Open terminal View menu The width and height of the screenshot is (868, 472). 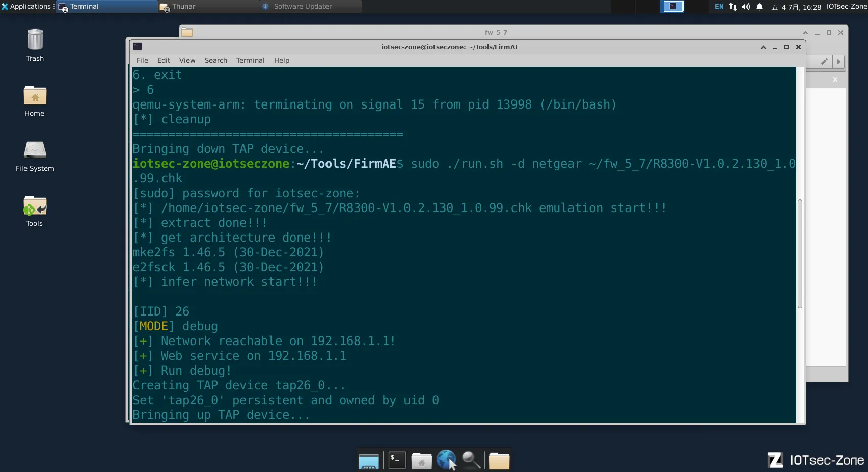point(187,60)
